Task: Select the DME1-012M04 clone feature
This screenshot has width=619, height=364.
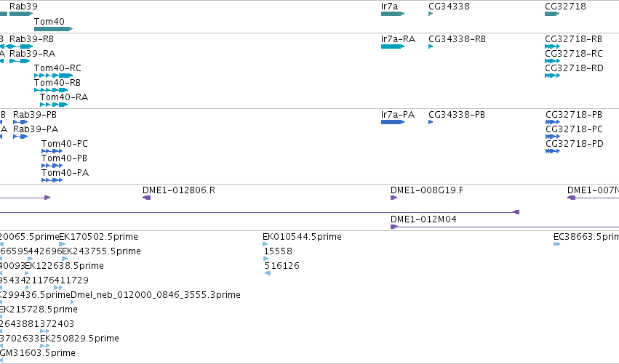Action: point(505,227)
